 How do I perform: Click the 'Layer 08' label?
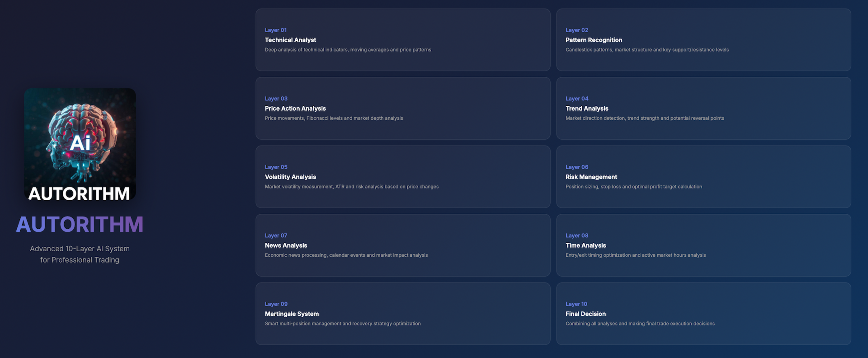pos(577,236)
